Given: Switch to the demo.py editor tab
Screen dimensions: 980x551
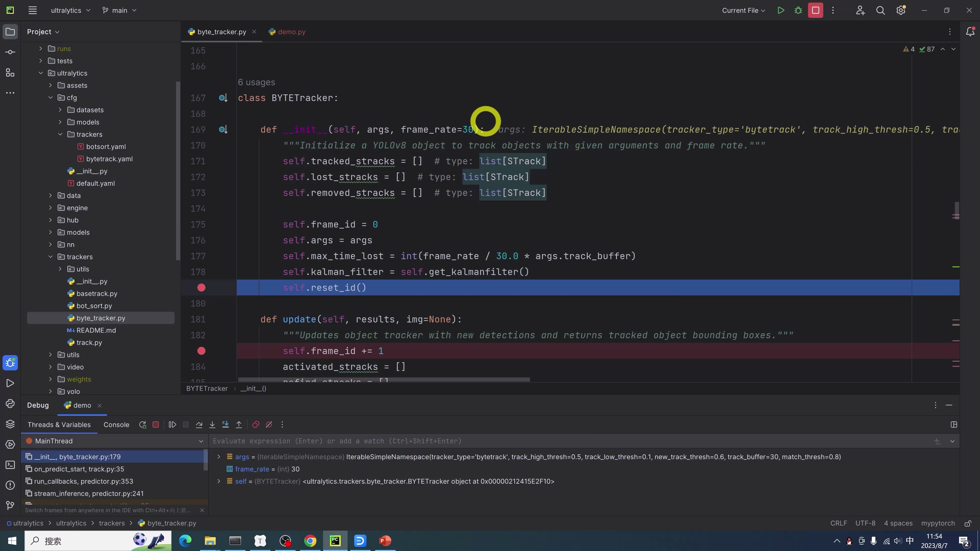Looking at the screenshot, I should (x=291, y=32).
